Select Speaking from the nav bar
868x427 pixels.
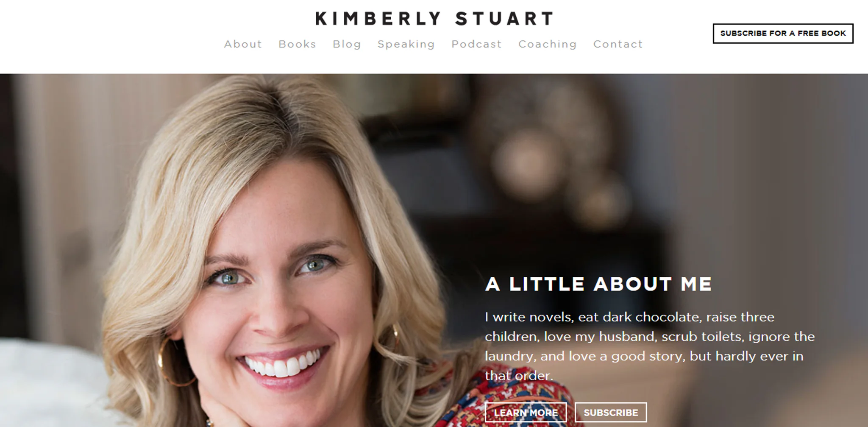point(406,45)
